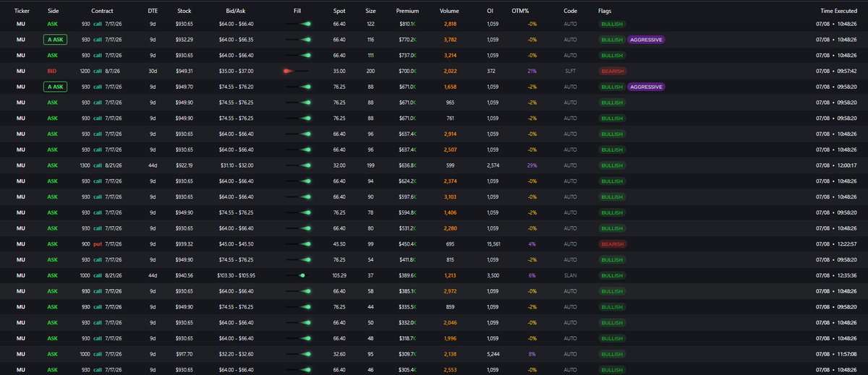Click the fill dot in the $389.6K premium row
Screen dimensions: 868x375
tap(302, 275)
